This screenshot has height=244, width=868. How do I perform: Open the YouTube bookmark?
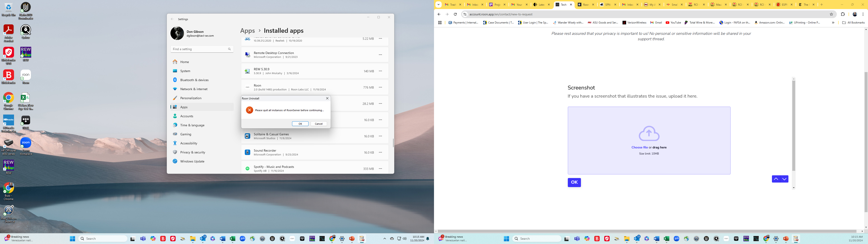[x=673, y=23]
